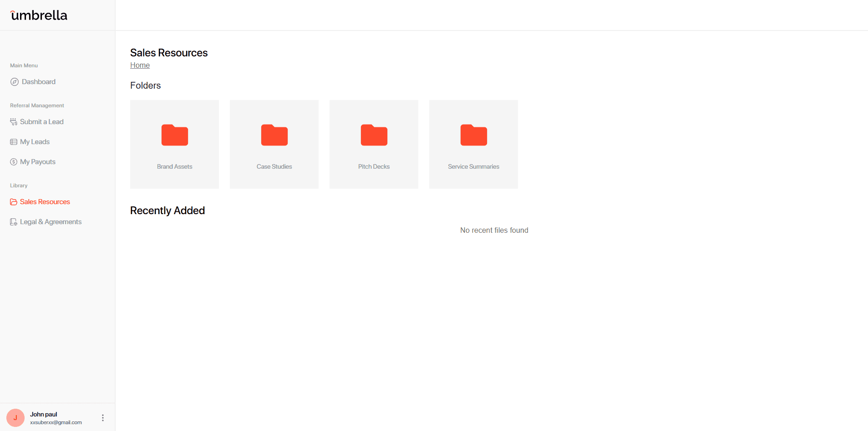Image resolution: width=868 pixels, height=431 pixels.
Task: Click the John paul avatar circle
Action: coord(15,417)
